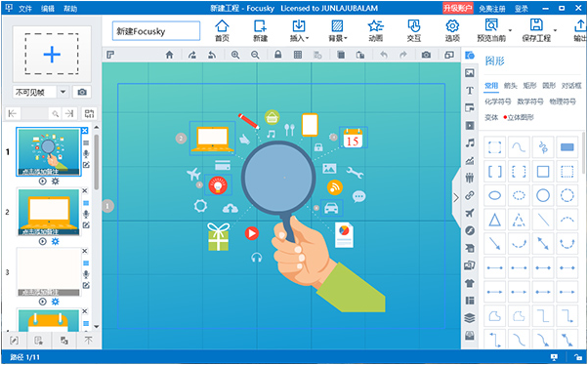Click the 登录 login link
This screenshot has width=588, height=365.
tap(522, 9)
